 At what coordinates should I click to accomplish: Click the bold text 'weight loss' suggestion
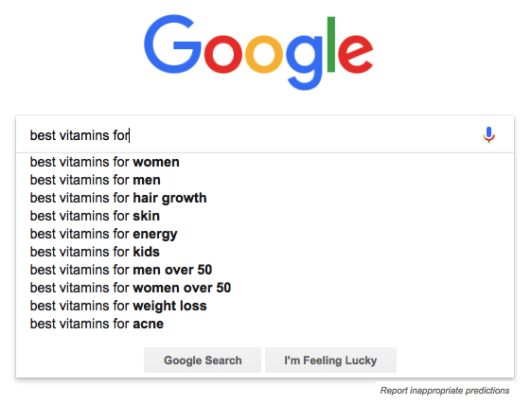coord(169,306)
